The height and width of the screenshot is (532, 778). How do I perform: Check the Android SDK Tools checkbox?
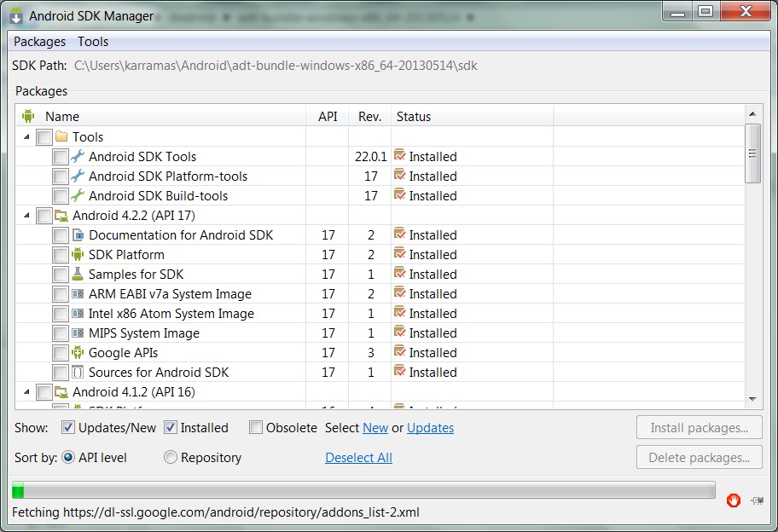pos(60,157)
